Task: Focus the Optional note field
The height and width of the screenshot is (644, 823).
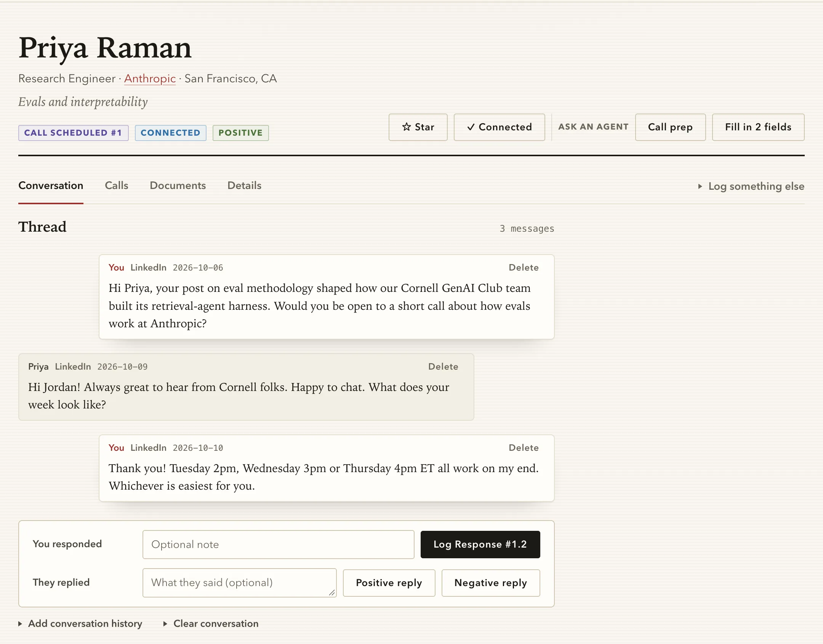Action: tap(278, 545)
